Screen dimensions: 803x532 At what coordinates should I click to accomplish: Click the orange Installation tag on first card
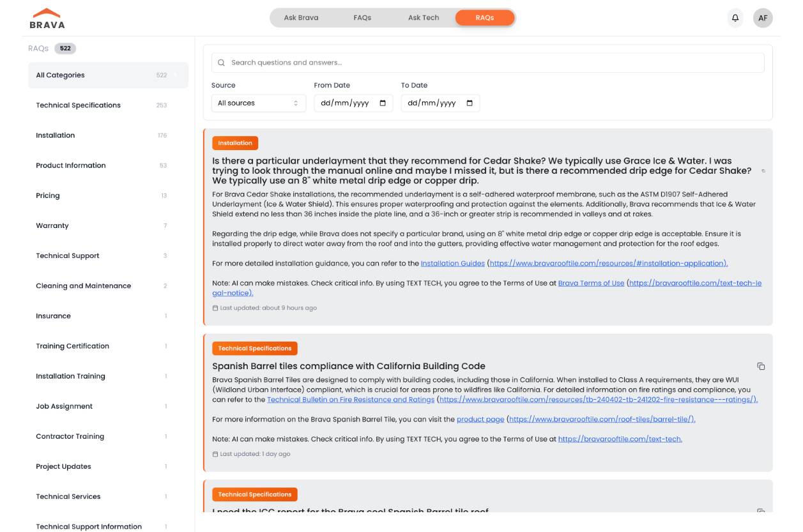pos(235,143)
